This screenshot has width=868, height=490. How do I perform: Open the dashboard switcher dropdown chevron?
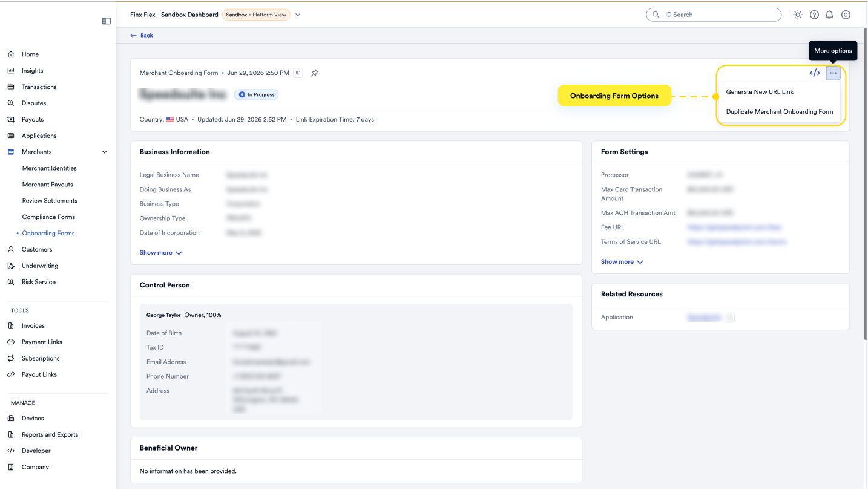298,15
